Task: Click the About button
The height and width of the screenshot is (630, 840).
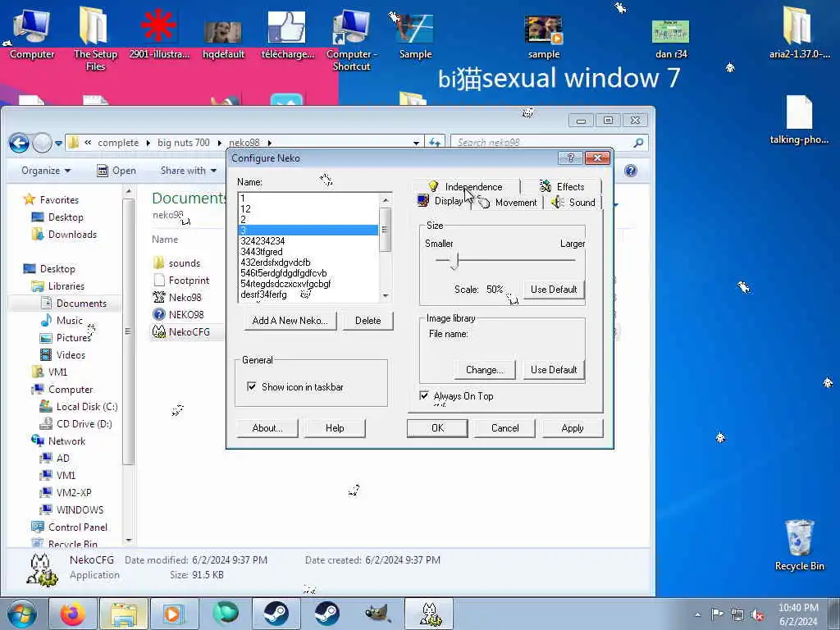Action: 267,428
